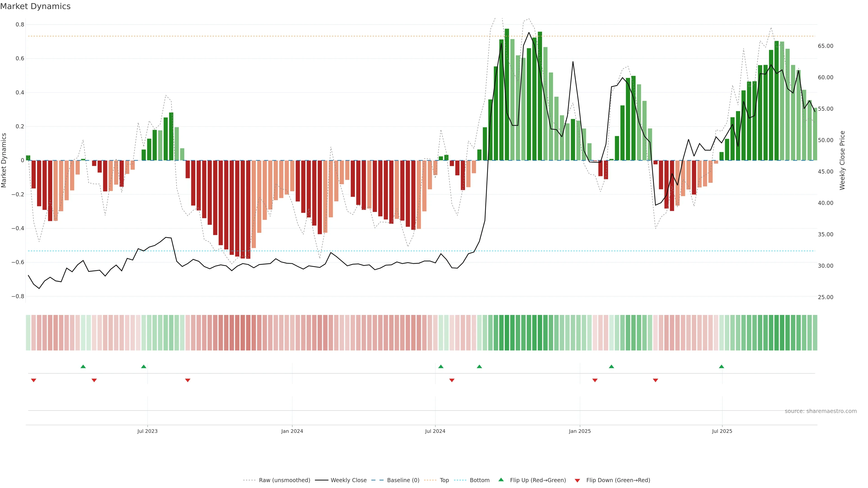This screenshot has width=868, height=488.
Task: Click the first green flip-up marker on the flip track
Action: pyautogui.click(x=83, y=366)
